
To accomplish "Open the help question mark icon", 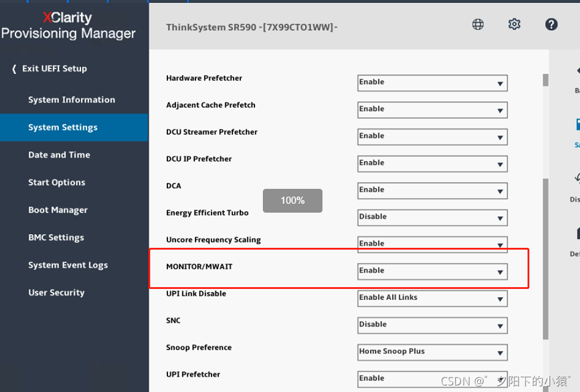I will point(551,24).
